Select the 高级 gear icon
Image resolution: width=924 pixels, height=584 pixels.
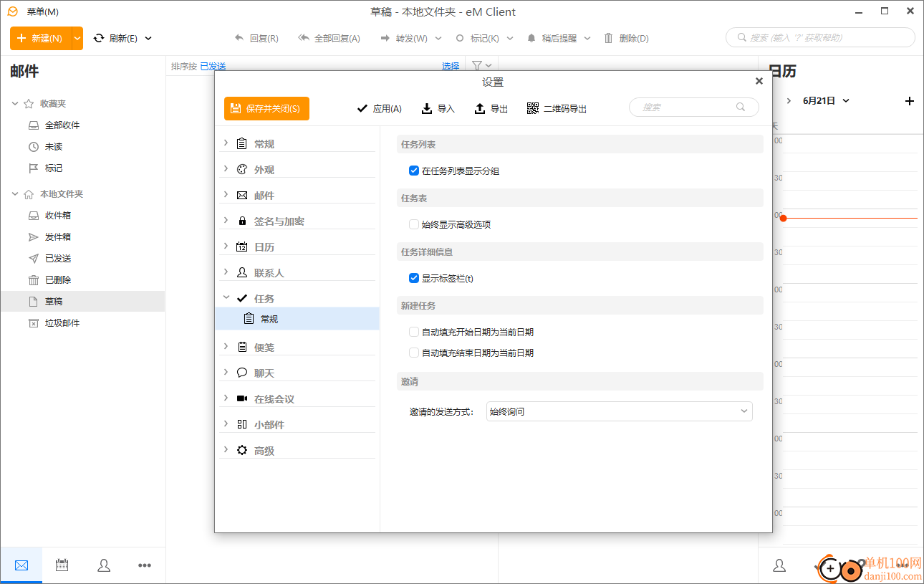242,450
